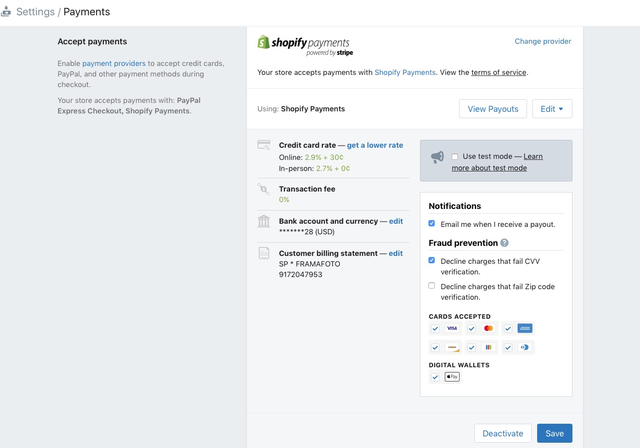Toggle the American Express accepted checkbox
This screenshot has width=640, height=448.
coord(508,328)
